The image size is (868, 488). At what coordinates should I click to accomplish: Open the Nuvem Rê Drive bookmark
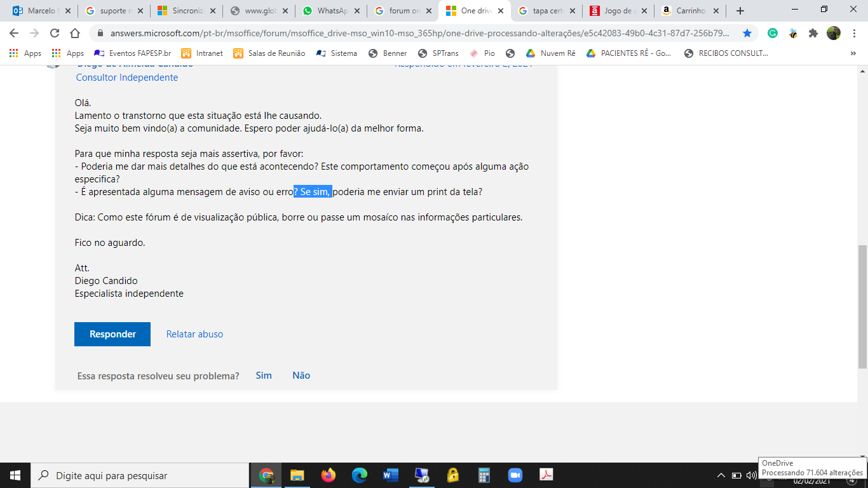(x=550, y=53)
